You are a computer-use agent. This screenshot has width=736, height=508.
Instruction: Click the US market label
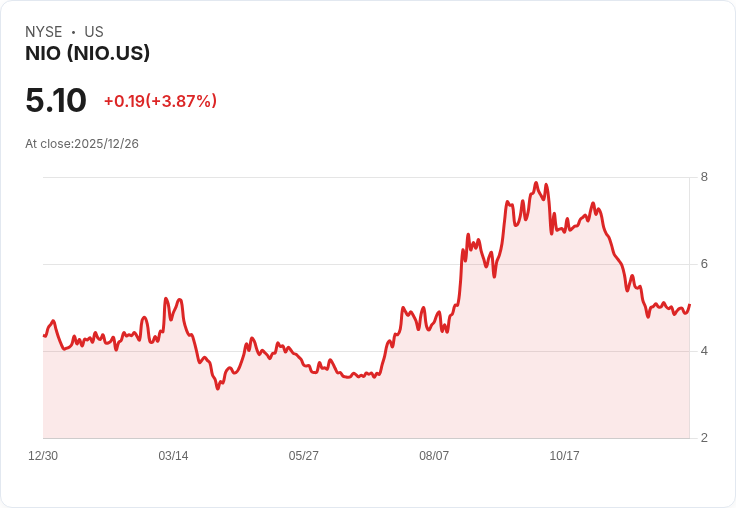pyautogui.click(x=94, y=32)
